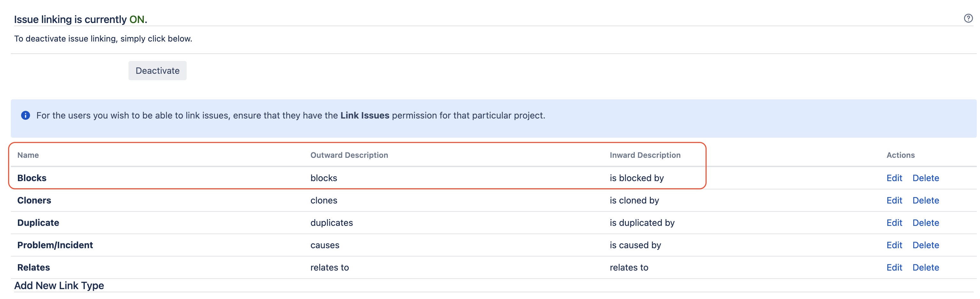Delete the Problem/Incident link type
This screenshot has width=980, height=299.
(926, 245)
